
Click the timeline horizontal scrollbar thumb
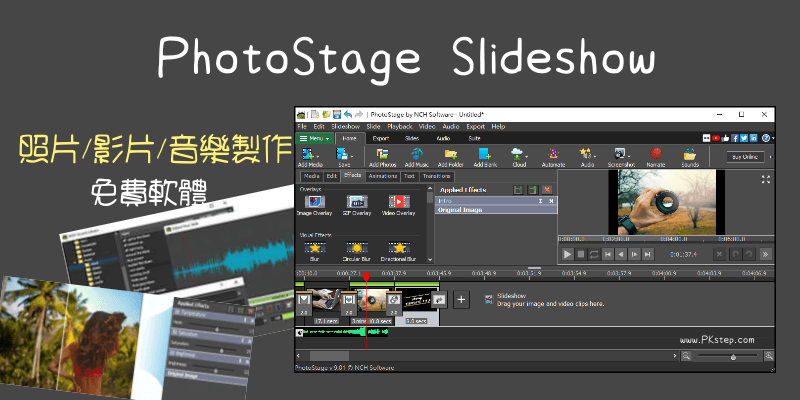pos(329,356)
